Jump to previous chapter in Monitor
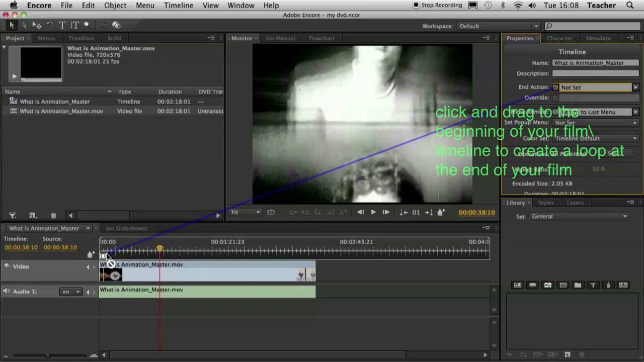Screen dimensions: 644x362 [404, 212]
